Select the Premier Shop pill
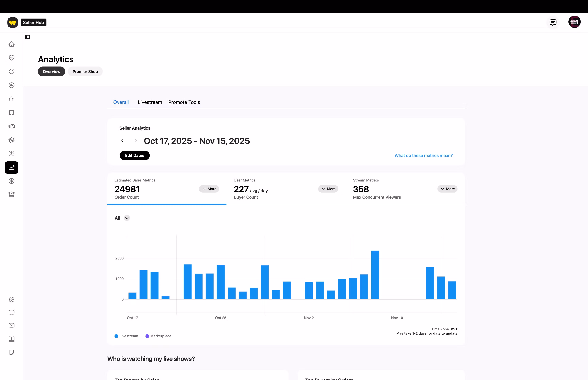 click(85, 72)
